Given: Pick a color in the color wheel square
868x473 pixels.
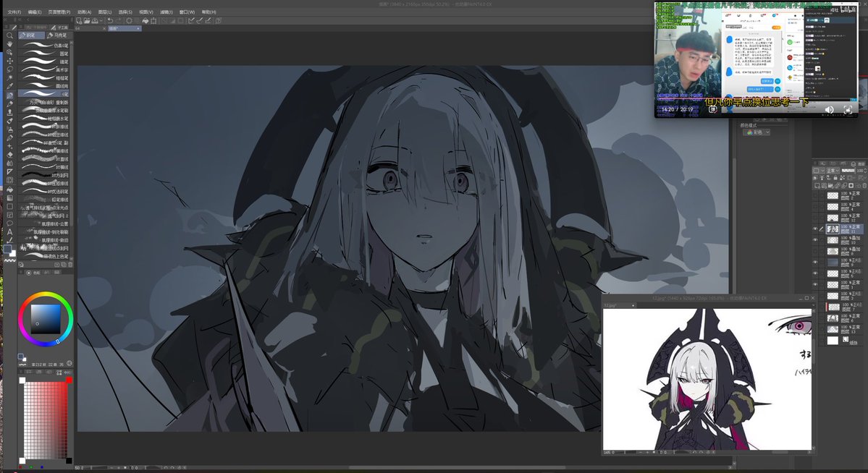Looking at the screenshot, I should pyautogui.click(x=46, y=319).
